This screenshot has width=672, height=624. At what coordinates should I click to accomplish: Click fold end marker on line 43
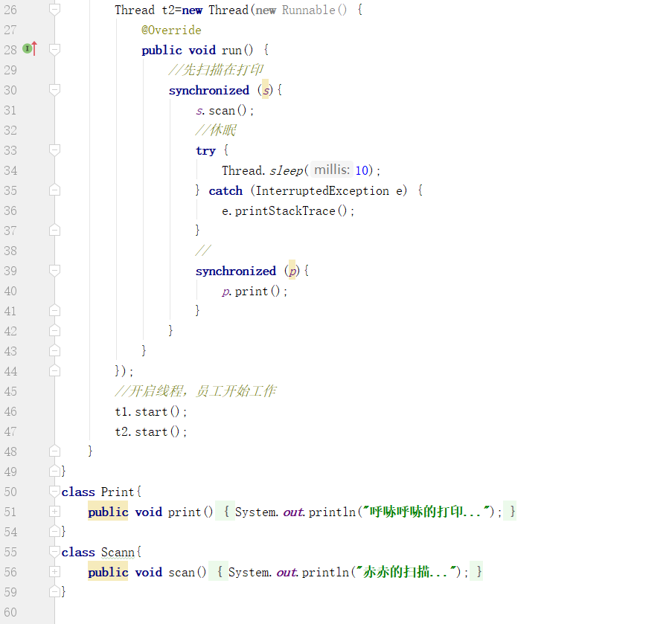click(x=54, y=351)
